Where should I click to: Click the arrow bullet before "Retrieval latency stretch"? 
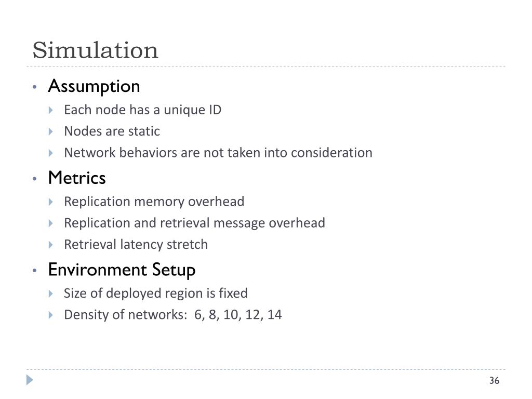51,245
